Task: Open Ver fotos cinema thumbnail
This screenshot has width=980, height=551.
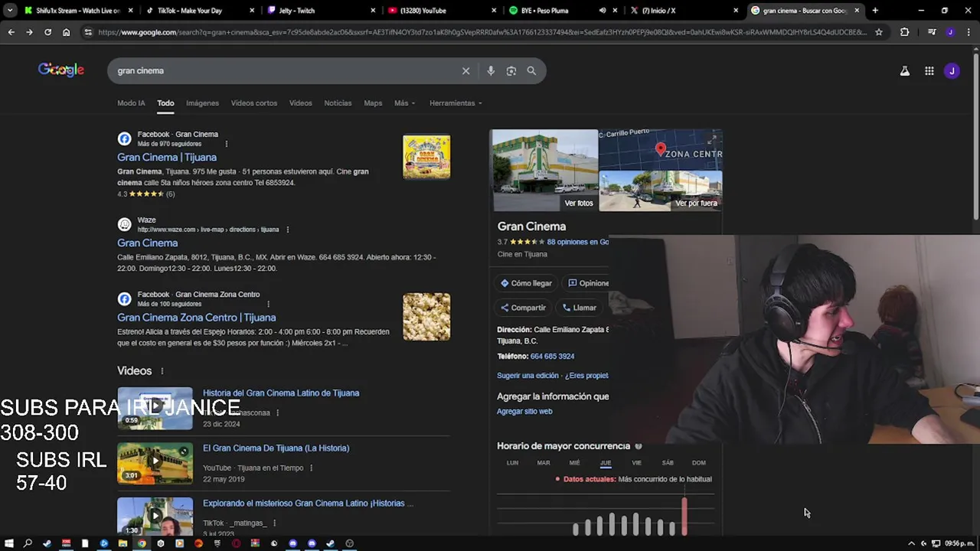Action: pyautogui.click(x=544, y=170)
